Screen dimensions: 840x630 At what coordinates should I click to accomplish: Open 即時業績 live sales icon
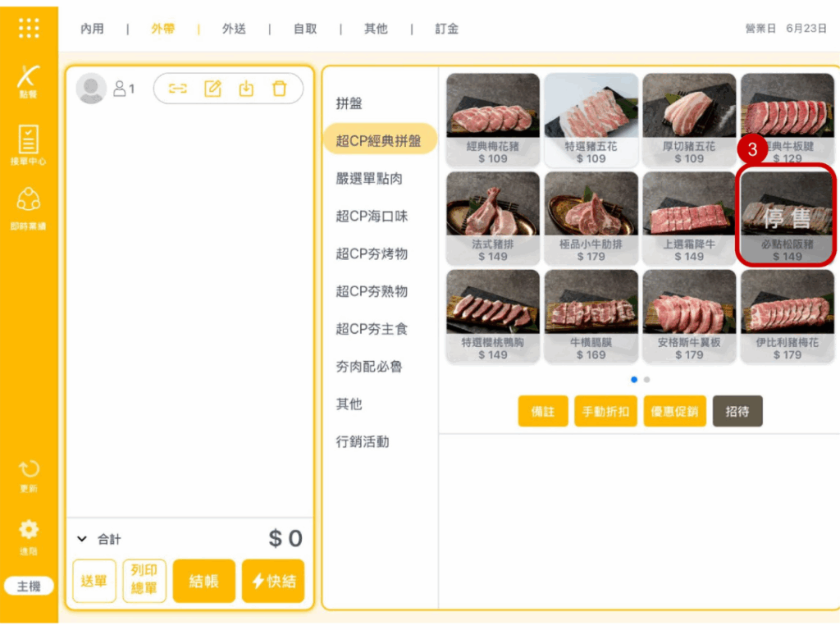(x=29, y=208)
